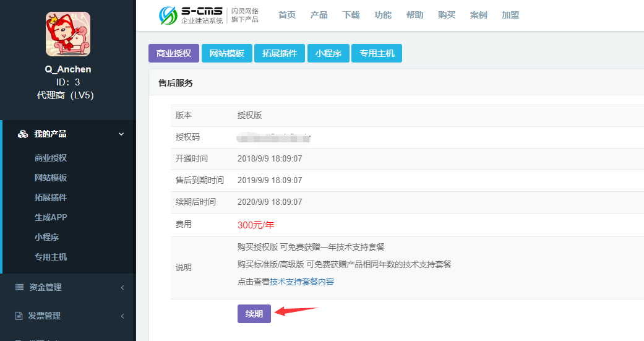Viewport: 644px width, 341px height.
Task: Switch to the 网站模板 tab
Action: coord(226,53)
